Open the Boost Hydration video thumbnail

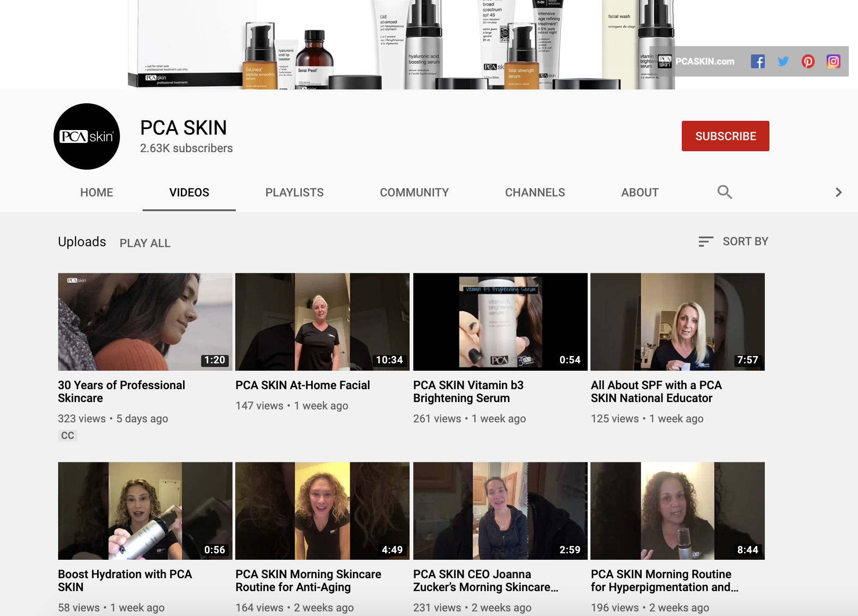pyautogui.click(x=145, y=511)
